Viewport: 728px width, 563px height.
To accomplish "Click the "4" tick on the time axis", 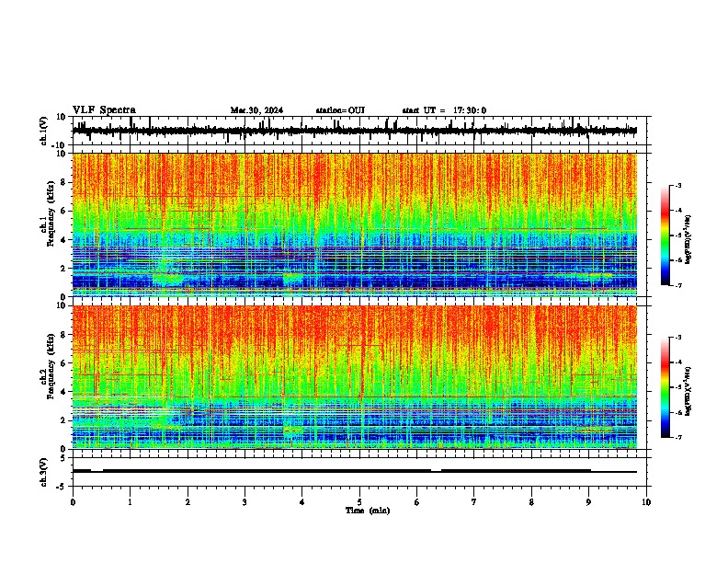I will (302, 502).
